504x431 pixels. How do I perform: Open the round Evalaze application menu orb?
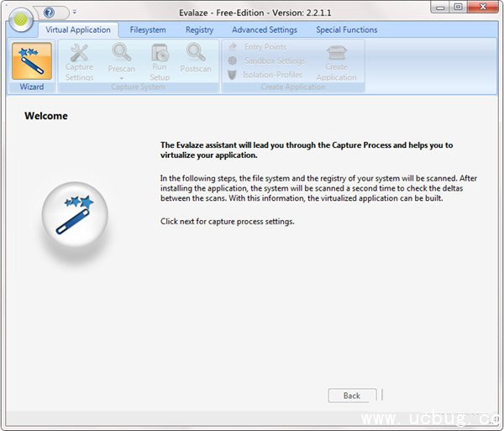pos(20,20)
